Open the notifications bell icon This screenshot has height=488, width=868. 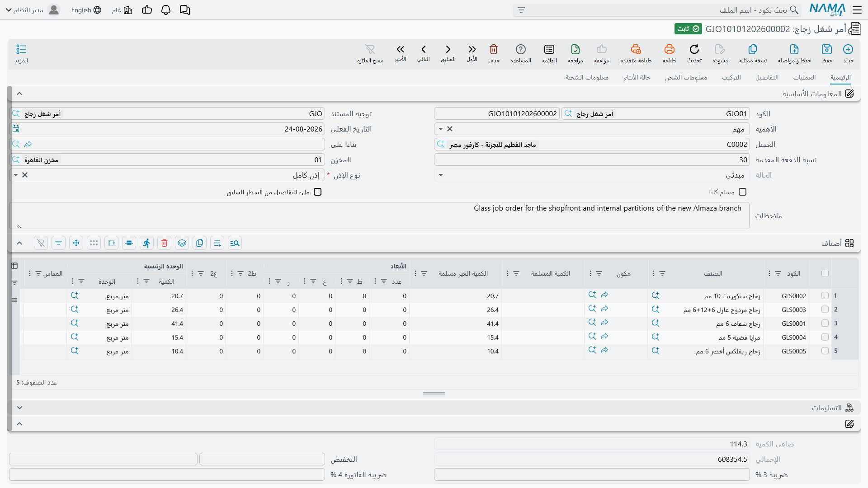pos(166,10)
